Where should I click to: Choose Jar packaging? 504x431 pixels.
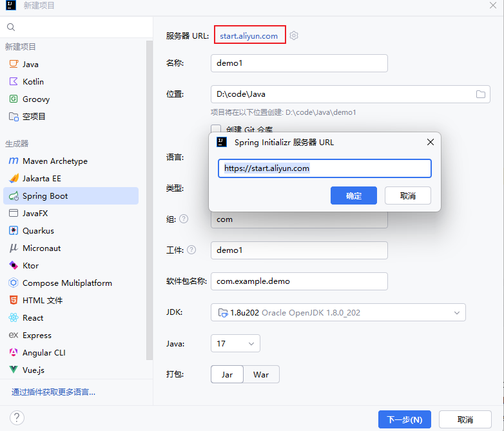coord(227,374)
